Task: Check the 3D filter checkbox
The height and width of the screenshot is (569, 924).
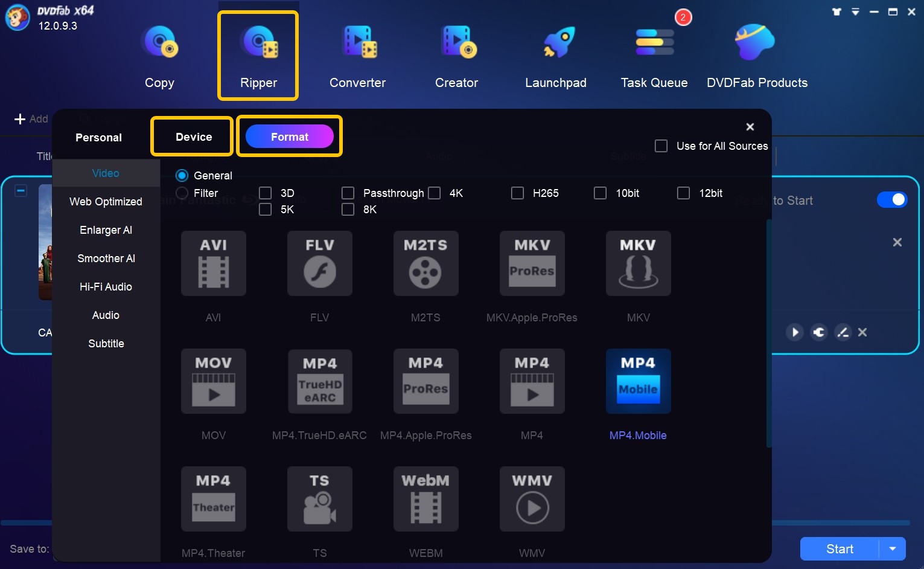Action: pyautogui.click(x=265, y=193)
